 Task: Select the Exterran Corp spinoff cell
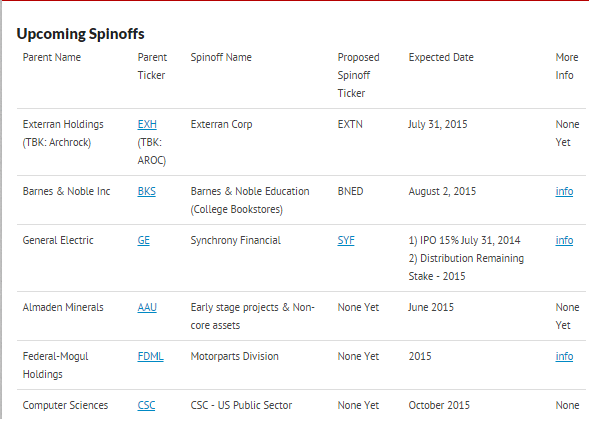(x=221, y=124)
